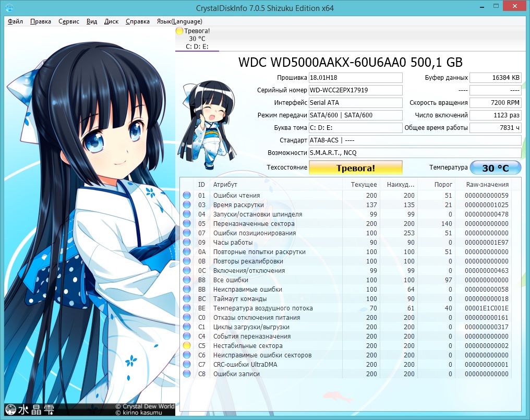Click the Буфер данных field 16384 KB
Screen dimensions: 530x420
tap(496, 77)
